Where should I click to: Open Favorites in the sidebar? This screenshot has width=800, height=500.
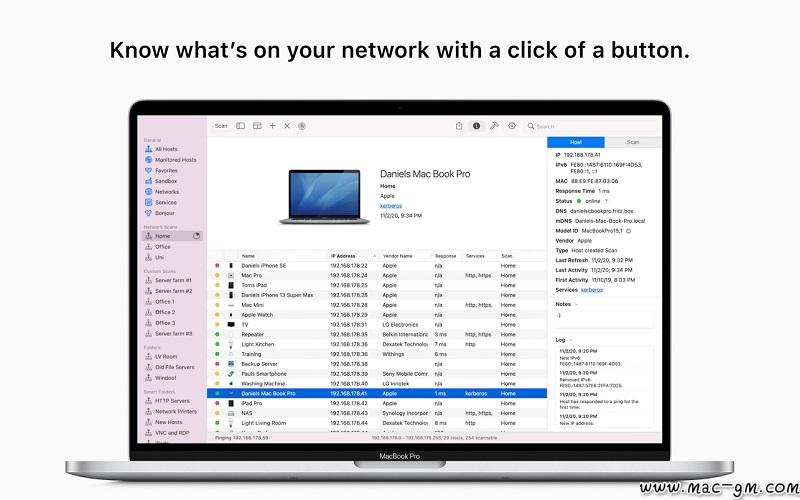point(166,170)
